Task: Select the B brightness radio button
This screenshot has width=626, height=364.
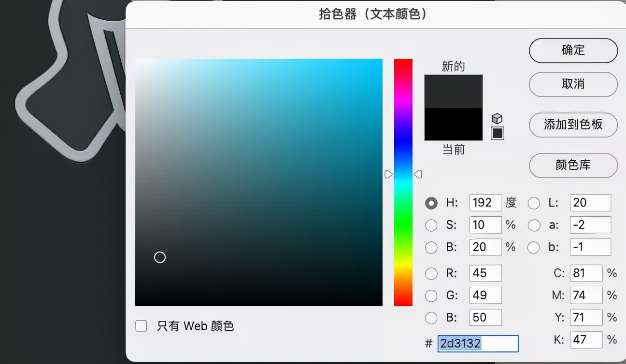Action: (431, 247)
